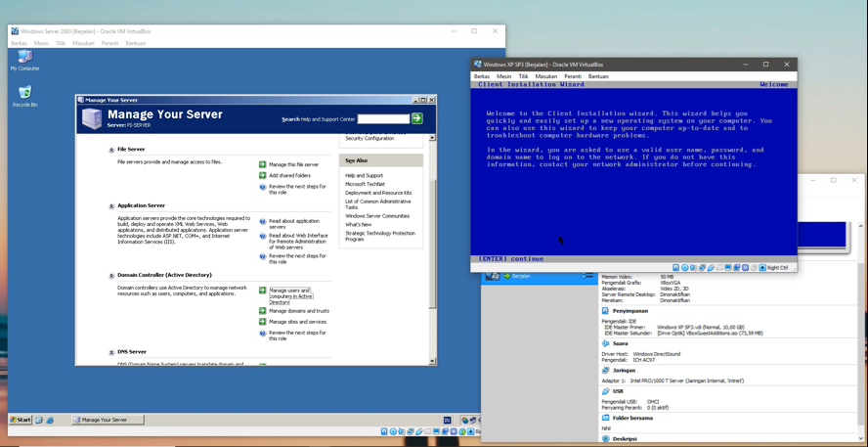Click 'Manage this file server' link
The image size is (868, 447).
click(x=293, y=164)
